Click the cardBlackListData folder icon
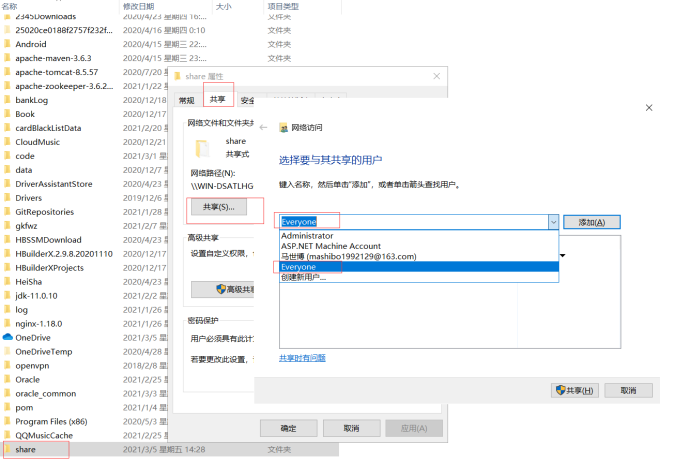 pos(7,128)
